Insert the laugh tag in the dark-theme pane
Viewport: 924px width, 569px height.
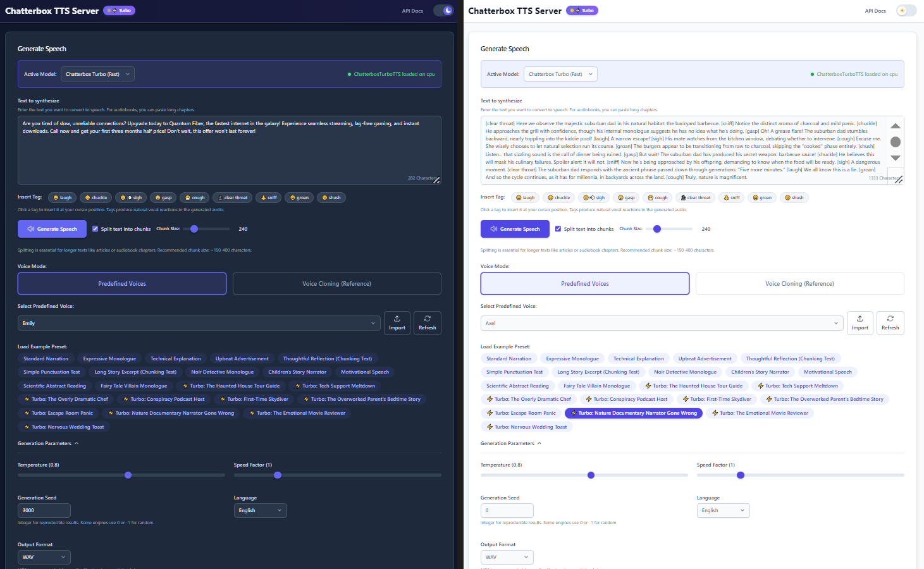coord(62,197)
